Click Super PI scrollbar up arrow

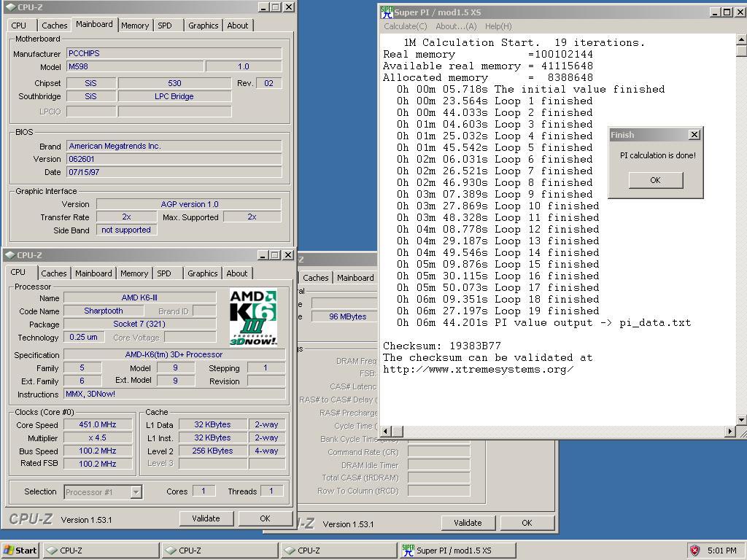pos(741,39)
